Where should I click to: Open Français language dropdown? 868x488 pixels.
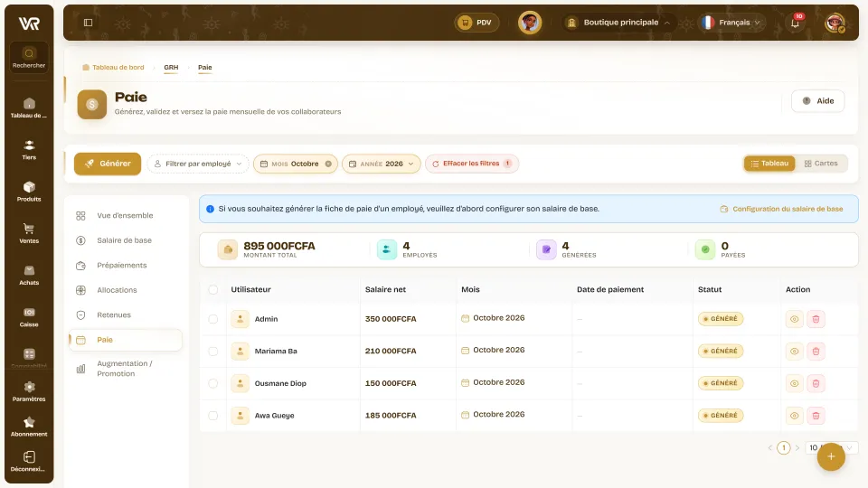731,23
